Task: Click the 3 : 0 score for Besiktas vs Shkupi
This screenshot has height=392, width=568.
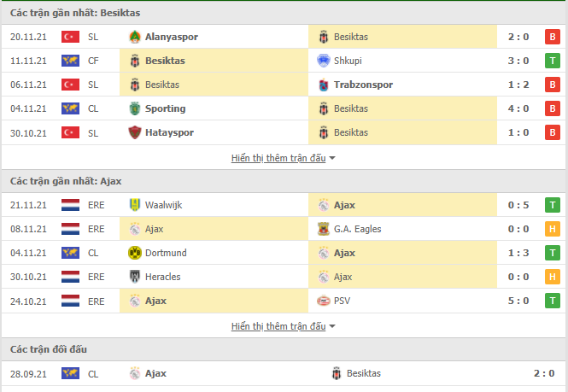Action: tap(518, 61)
